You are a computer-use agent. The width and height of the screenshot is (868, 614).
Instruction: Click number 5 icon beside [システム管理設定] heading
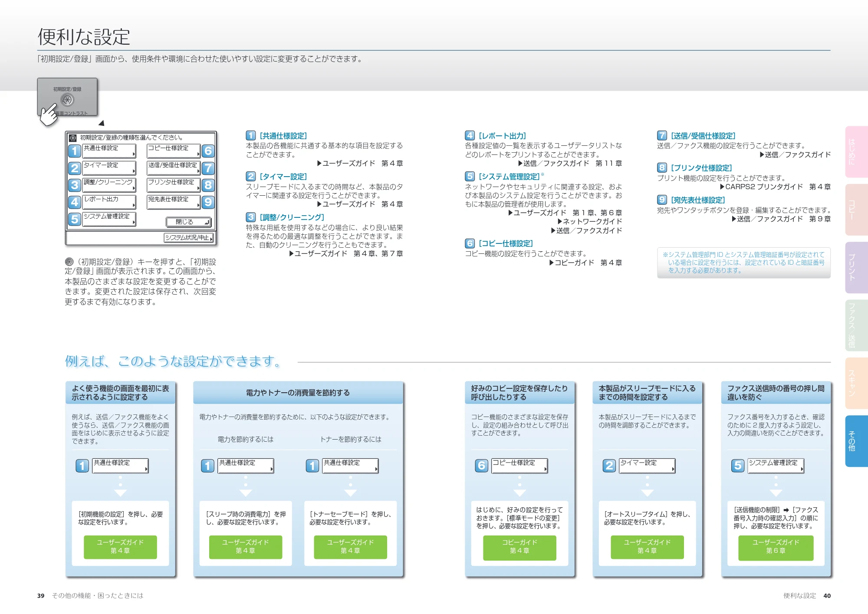(470, 176)
